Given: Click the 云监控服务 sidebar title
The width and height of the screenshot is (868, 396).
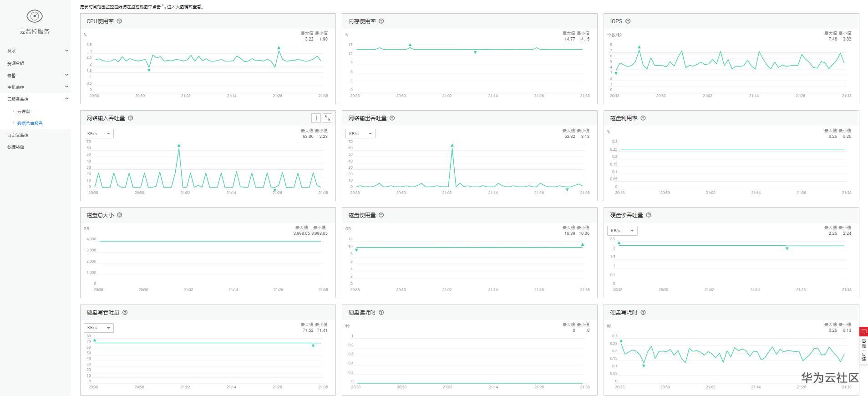Looking at the screenshot, I should click(x=35, y=31).
